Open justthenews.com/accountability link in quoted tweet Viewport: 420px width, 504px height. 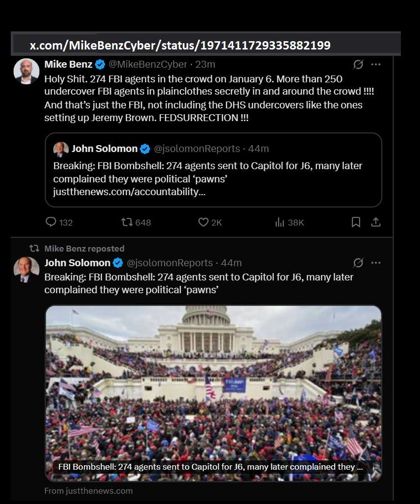[x=130, y=192]
